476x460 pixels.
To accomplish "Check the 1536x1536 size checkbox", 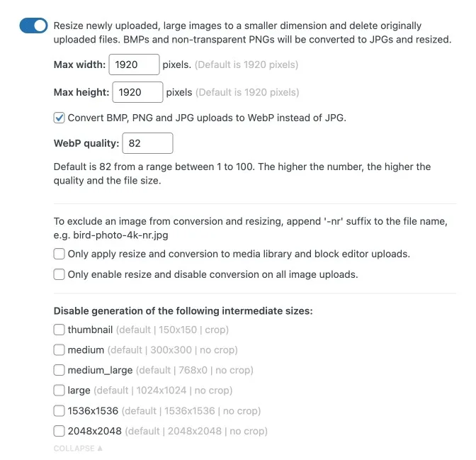I will pyautogui.click(x=59, y=411).
